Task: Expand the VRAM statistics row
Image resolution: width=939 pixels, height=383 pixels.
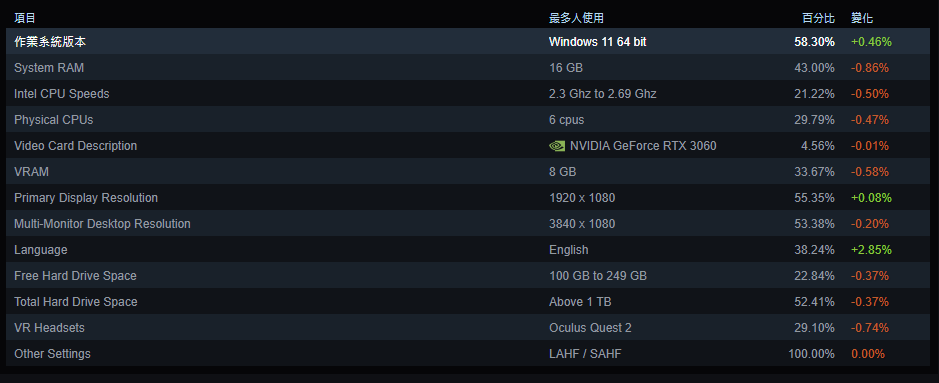Action: 468,172
